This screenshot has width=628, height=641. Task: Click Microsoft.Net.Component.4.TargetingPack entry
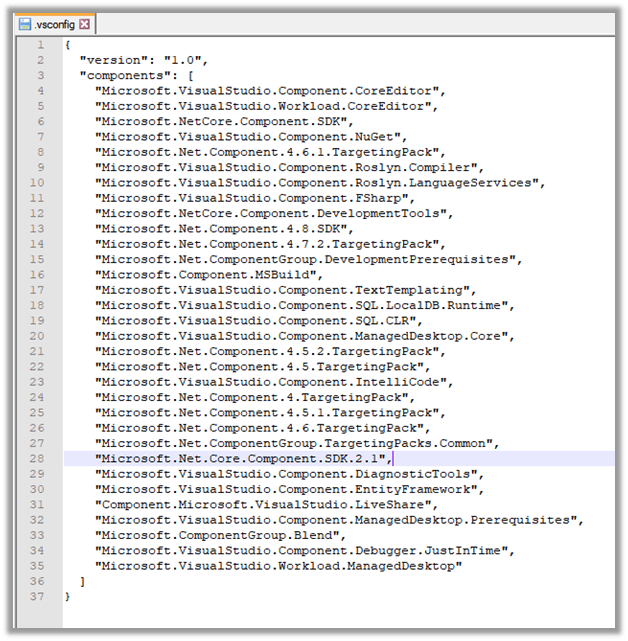point(255,397)
